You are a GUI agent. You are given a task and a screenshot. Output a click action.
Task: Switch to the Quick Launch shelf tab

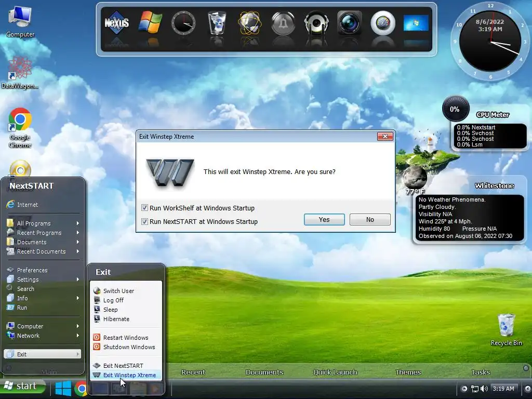click(335, 372)
